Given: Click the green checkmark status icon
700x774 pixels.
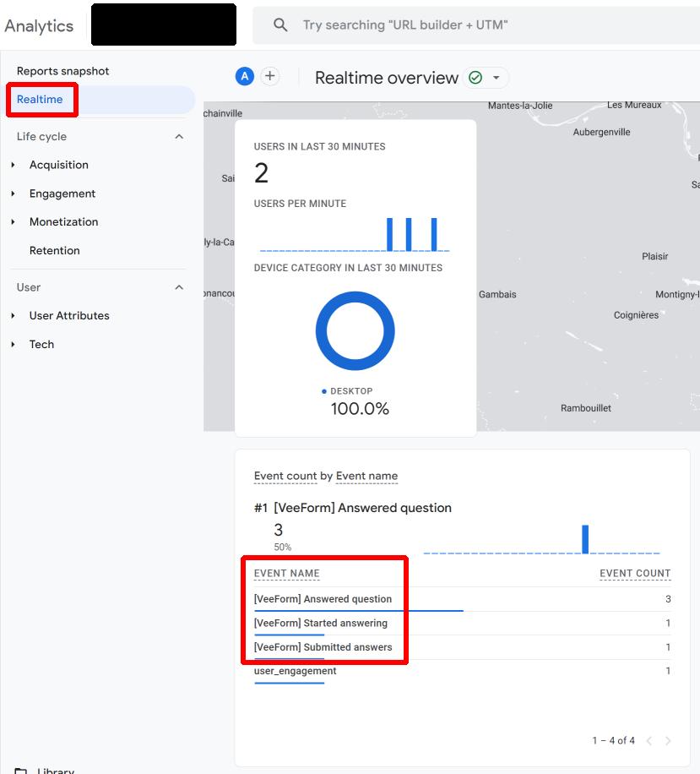Looking at the screenshot, I should (475, 78).
